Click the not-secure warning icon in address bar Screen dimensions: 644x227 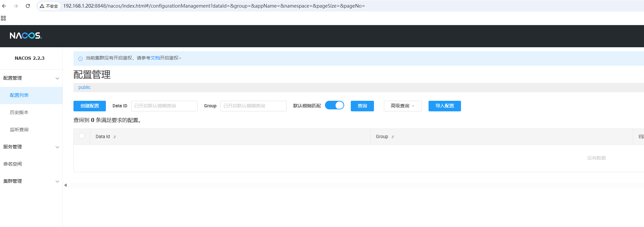(x=42, y=6)
